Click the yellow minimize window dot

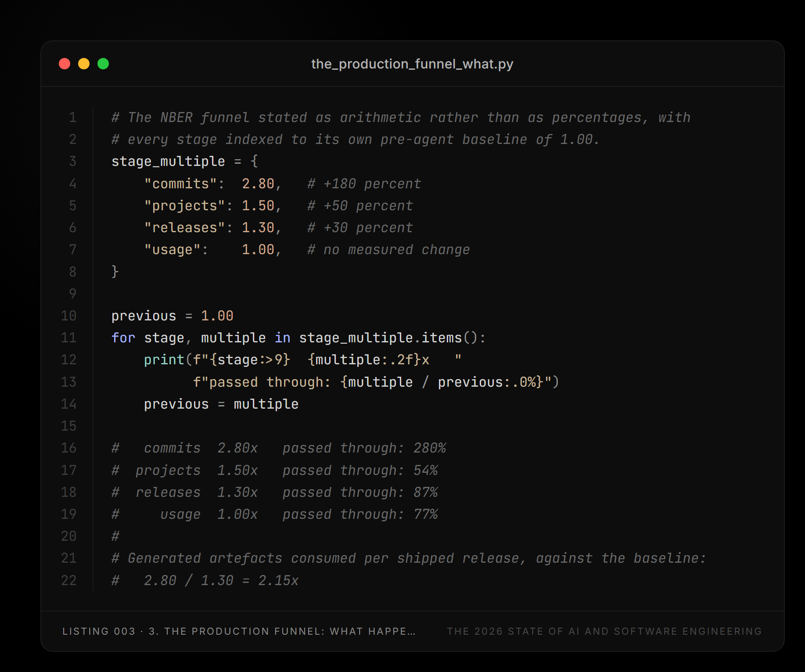click(84, 64)
